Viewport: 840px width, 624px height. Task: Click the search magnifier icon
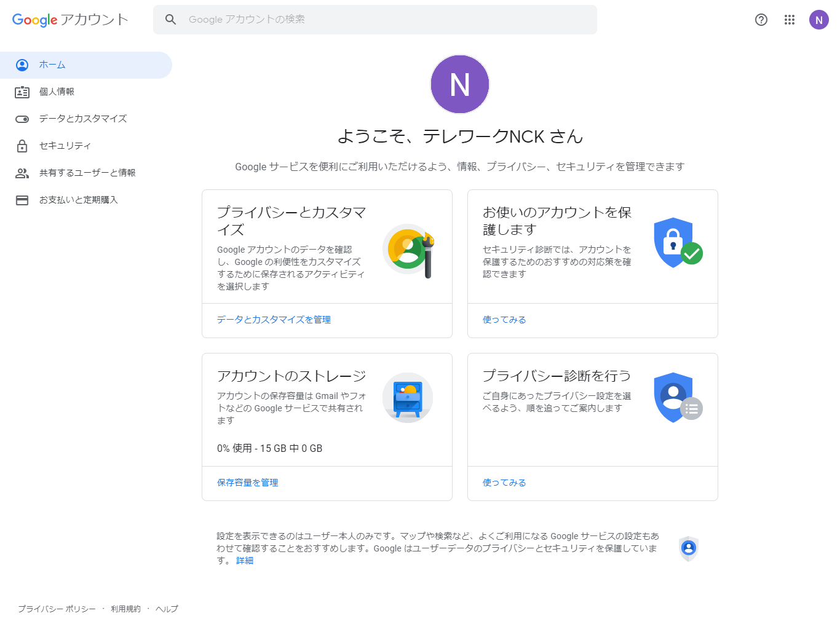coord(171,20)
